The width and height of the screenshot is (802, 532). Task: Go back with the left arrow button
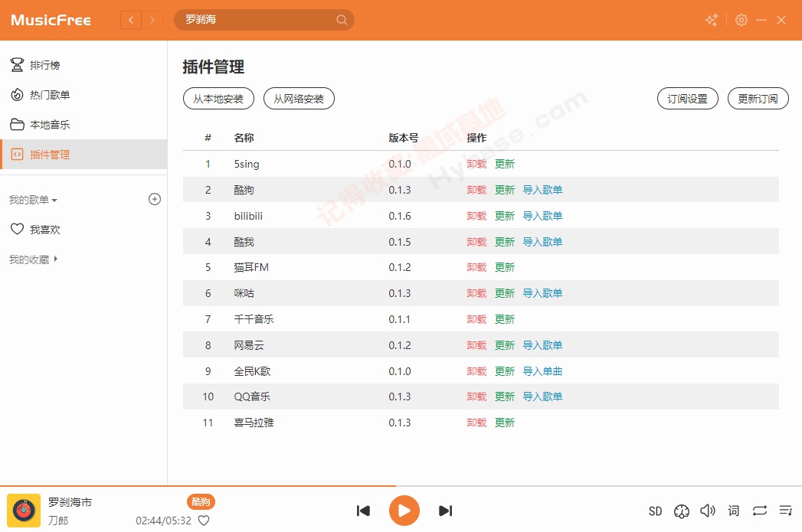tap(131, 20)
